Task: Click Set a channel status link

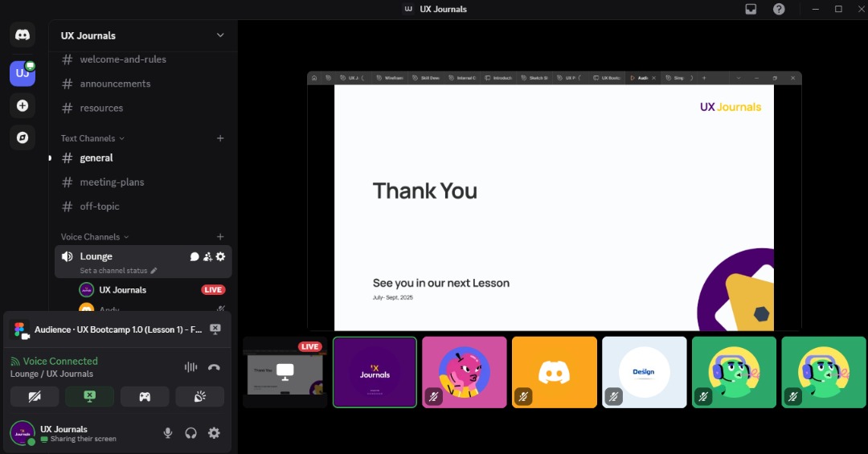Action: (113, 271)
